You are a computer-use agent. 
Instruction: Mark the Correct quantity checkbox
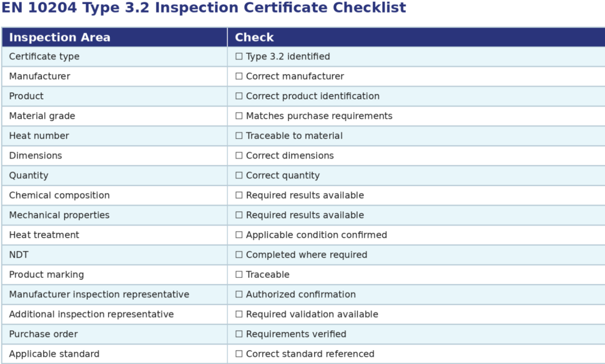click(239, 175)
